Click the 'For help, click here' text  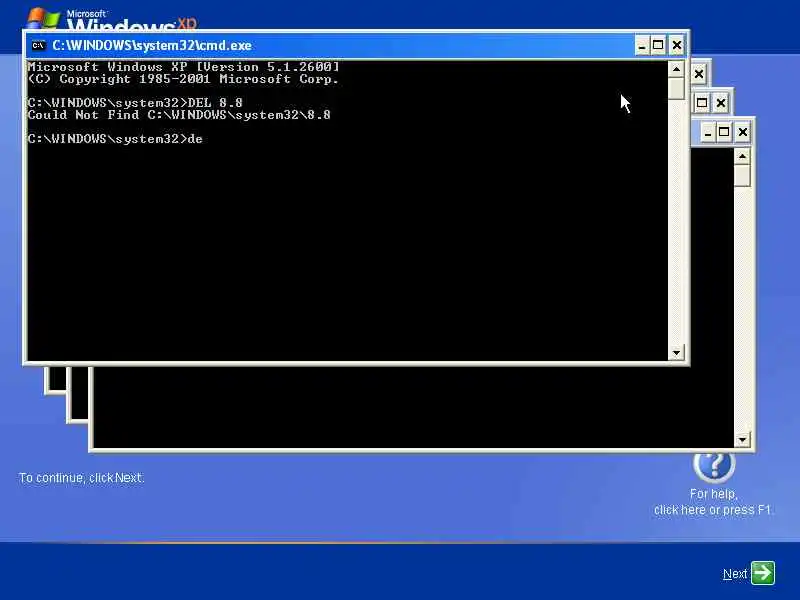[713, 502]
